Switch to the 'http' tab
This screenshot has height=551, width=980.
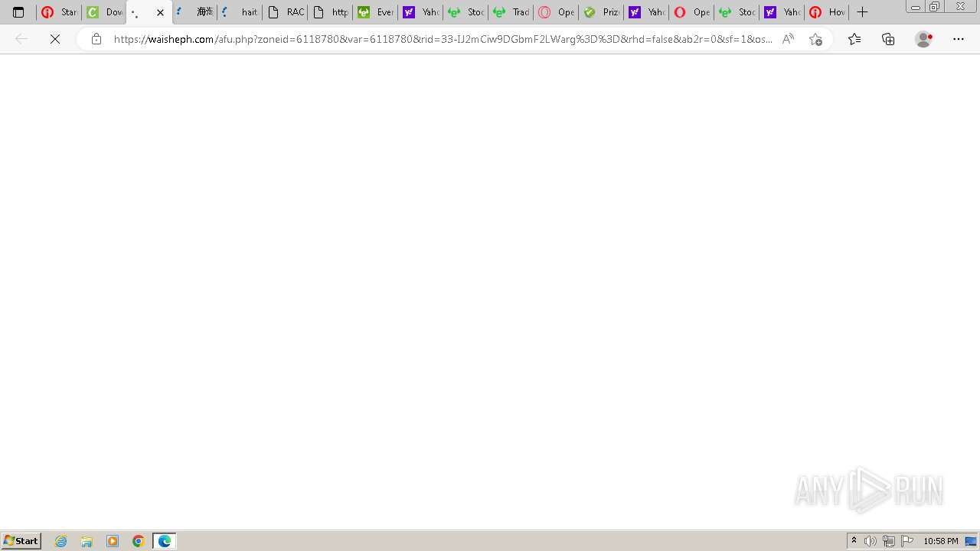point(330,12)
